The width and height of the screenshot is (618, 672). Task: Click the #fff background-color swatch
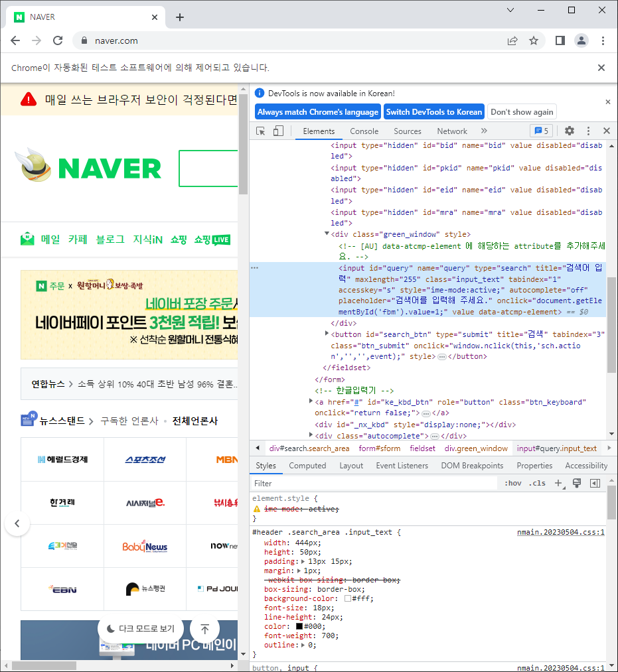[348, 599]
